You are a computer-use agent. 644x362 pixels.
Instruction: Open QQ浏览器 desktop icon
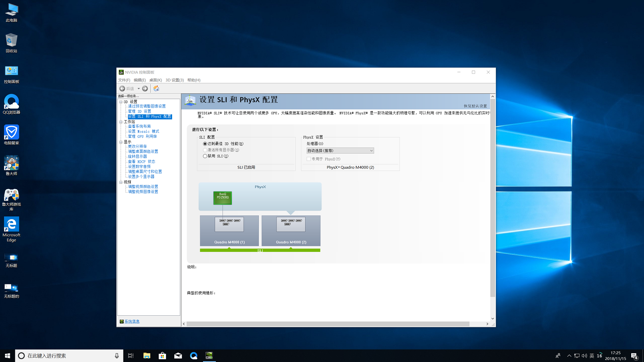12,104
